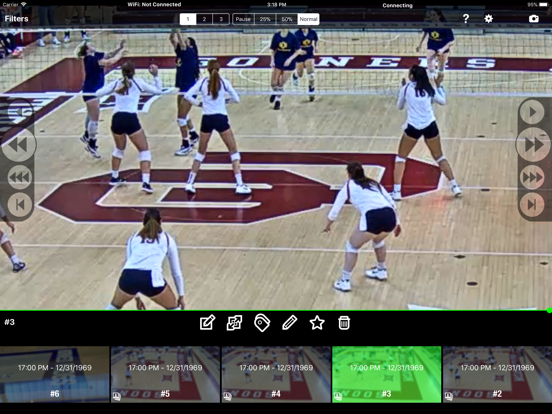Click the tag icon below video
552x414 pixels.
[262, 322]
